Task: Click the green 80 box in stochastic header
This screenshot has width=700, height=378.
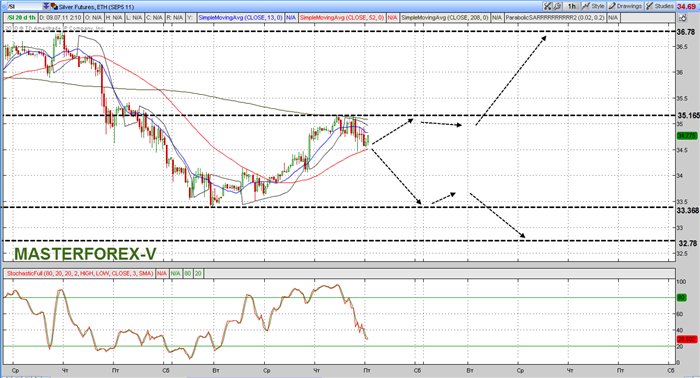Action: [x=188, y=273]
